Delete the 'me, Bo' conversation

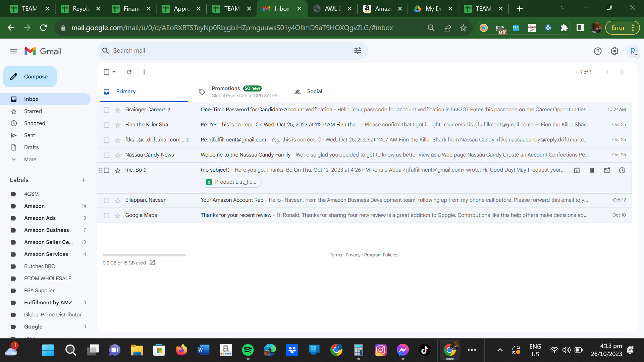click(592, 170)
